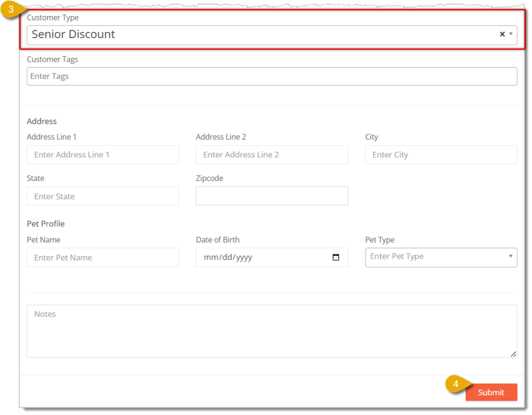Clear the Senior Discount selection with the X
The height and width of the screenshot is (415, 532).
(502, 34)
